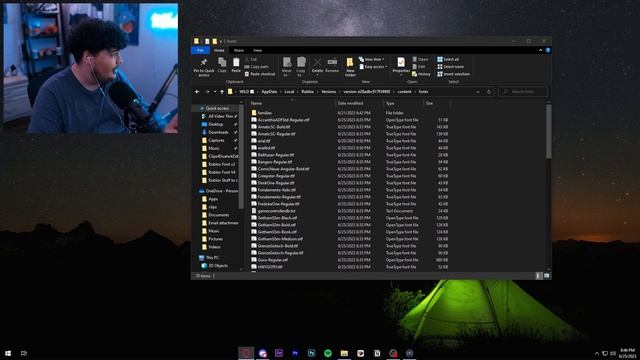Click Copy path in the ribbon
640x360 pixels.
click(x=257, y=67)
